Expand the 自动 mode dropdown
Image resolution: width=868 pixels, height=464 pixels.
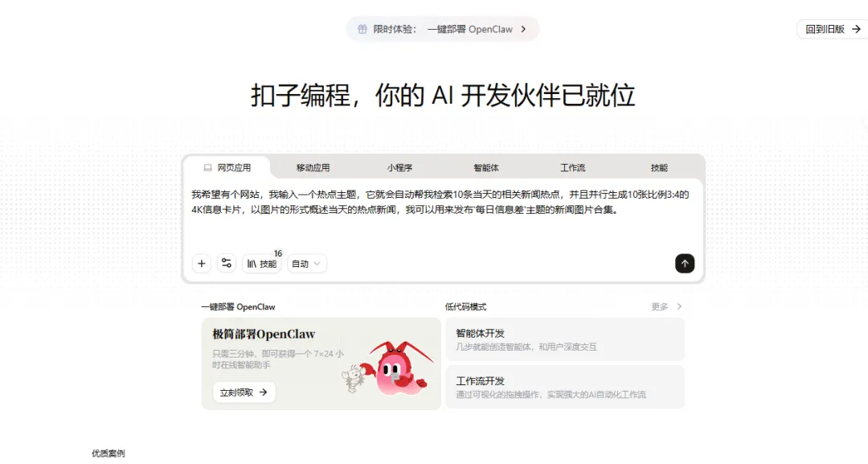[307, 264]
